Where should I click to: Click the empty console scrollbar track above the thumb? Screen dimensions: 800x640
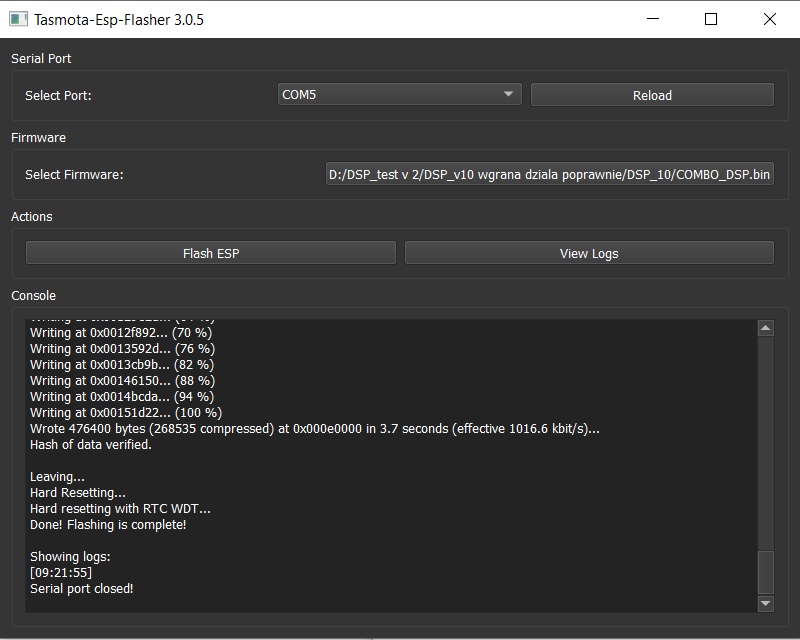click(765, 440)
